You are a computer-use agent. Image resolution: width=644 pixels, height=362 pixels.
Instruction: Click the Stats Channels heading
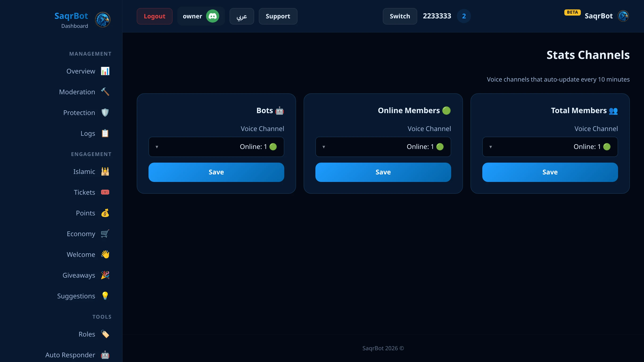[588, 55]
